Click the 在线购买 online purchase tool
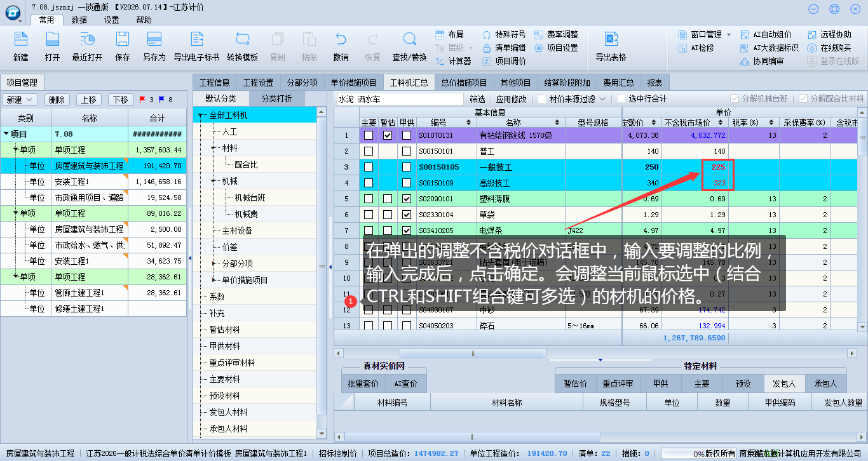 [x=829, y=48]
